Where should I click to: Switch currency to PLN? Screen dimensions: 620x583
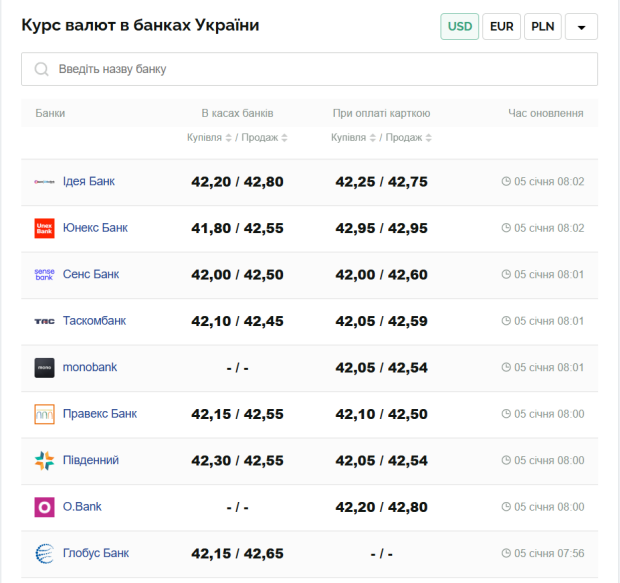(x=542, y=27)
